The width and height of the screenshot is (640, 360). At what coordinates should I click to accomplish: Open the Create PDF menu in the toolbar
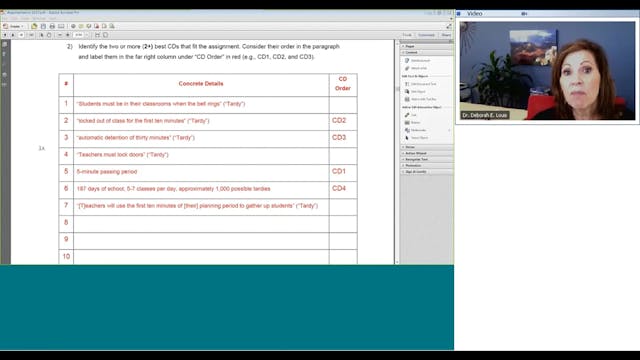tap(13, 26)
